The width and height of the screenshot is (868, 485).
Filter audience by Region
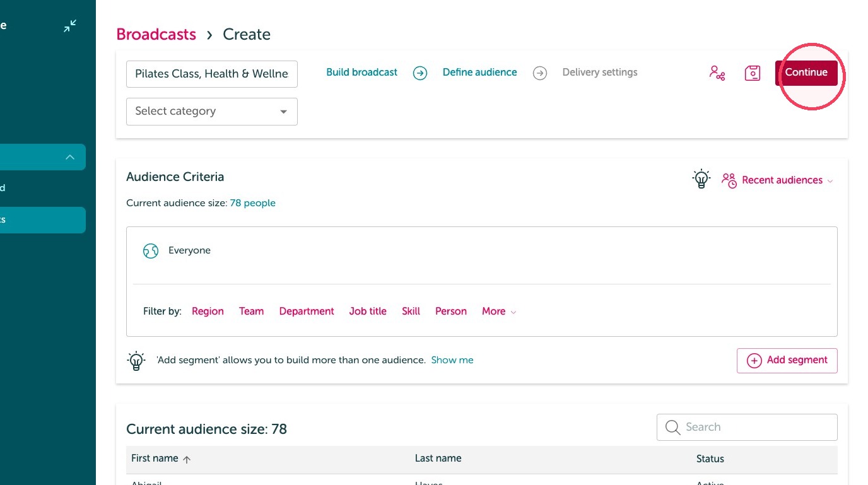point(208,312)
